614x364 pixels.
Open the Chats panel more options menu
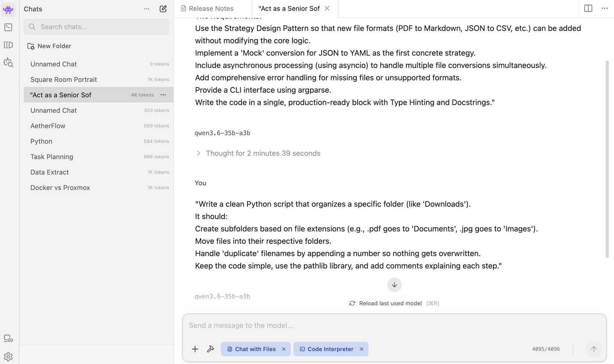[x=147, y=9]
